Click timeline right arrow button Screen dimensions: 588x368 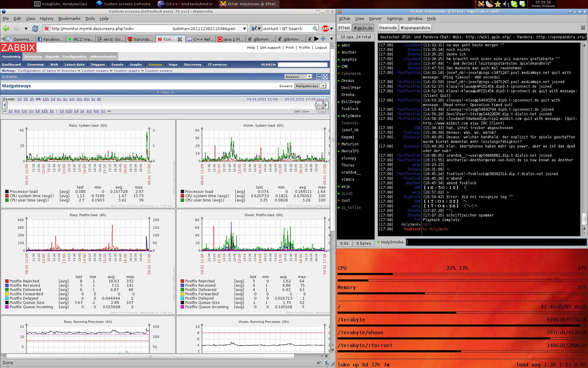pyautogui.click(x=326, y=105)
